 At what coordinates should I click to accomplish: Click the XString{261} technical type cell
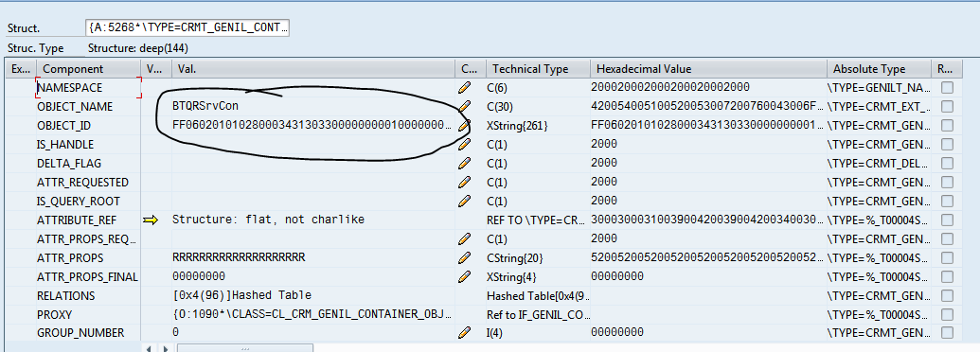[x=538, y=126]
